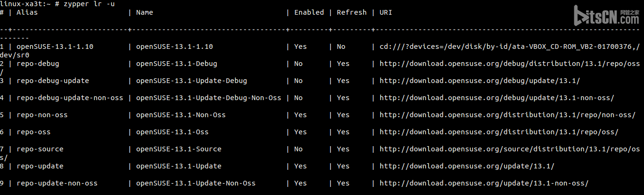The width and height of the screenshot is (644, 195).
Task: Click the 'linux-xa3t:~ #' shell prompt
Action: tap(29, 4)
